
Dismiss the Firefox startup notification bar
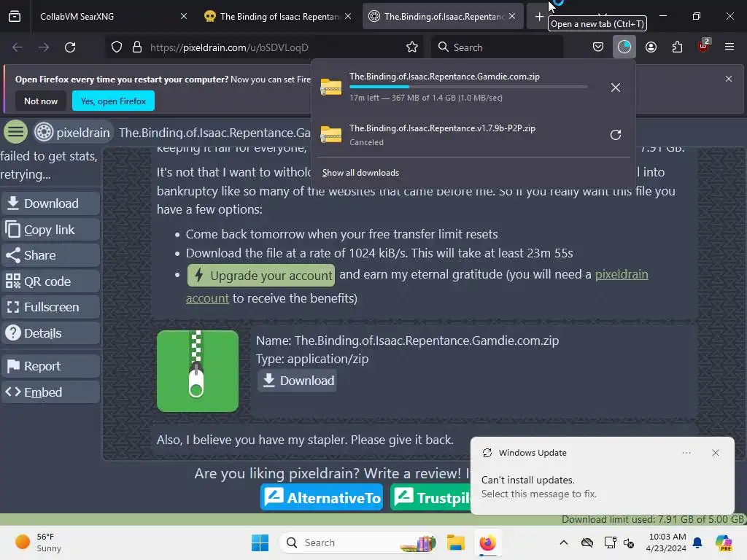pos(729,79)
